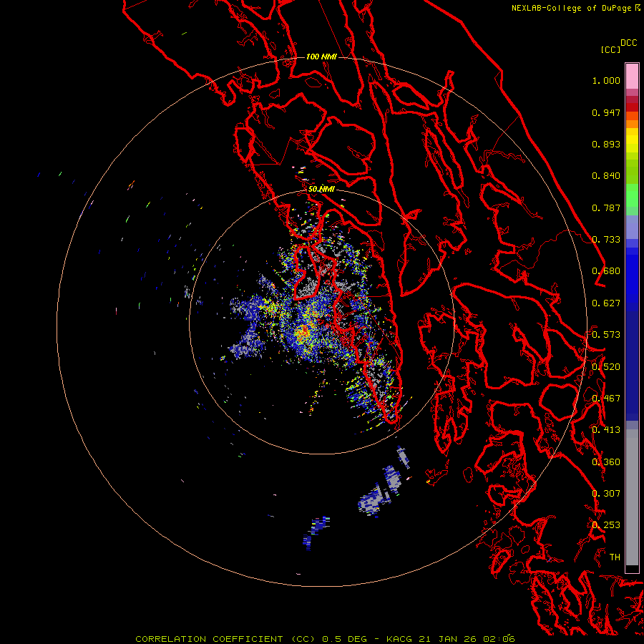Pick the dark red swatch on the color bar
The image size is (644, 644).
click(x=632, y=107)
